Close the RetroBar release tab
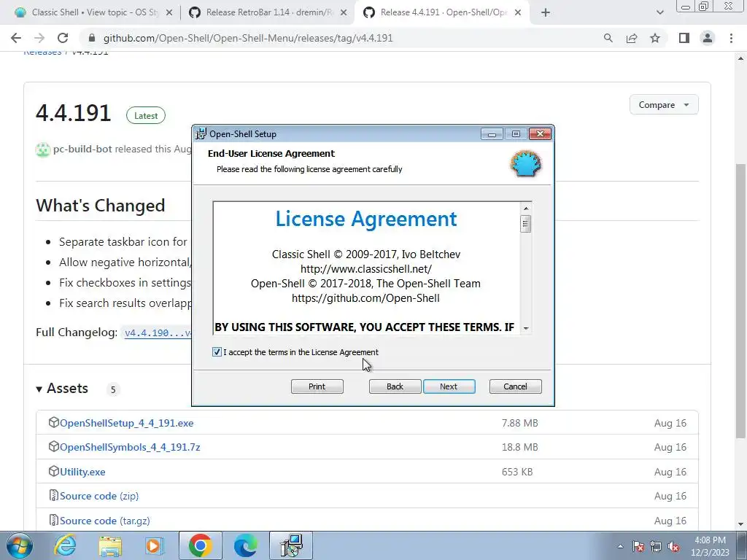 pos(344,13)
